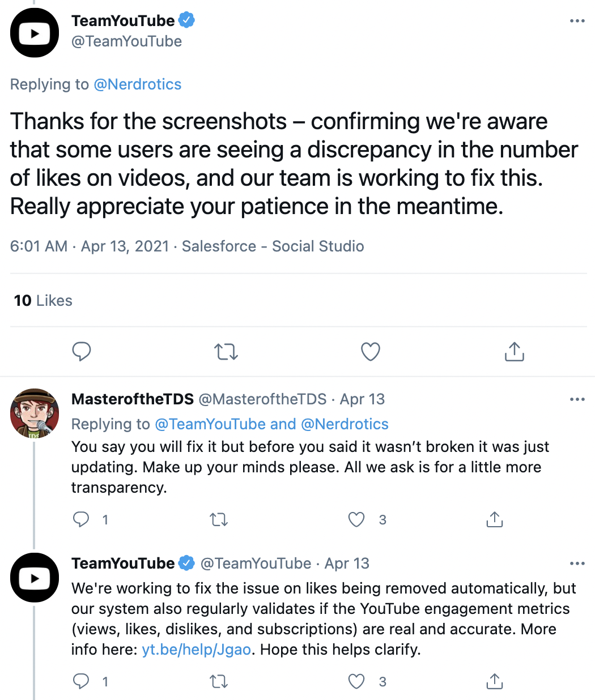The image size is (595, 700).
Task: View the 10 Likes list
Action: click(43, 301)
